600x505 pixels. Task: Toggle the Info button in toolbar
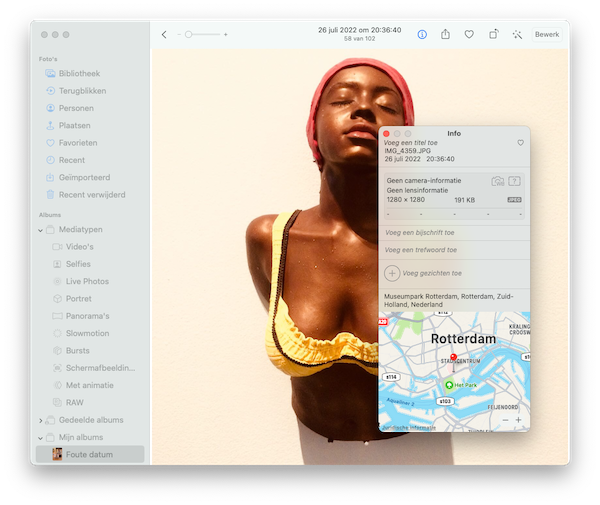(422, 34)
